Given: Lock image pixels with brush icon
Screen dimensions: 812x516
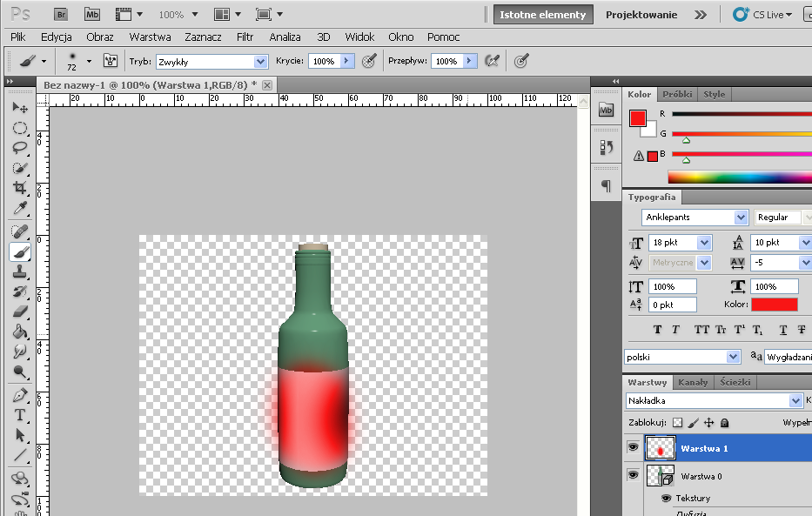Looking at the screenshot, I should (x=693, y=423).
